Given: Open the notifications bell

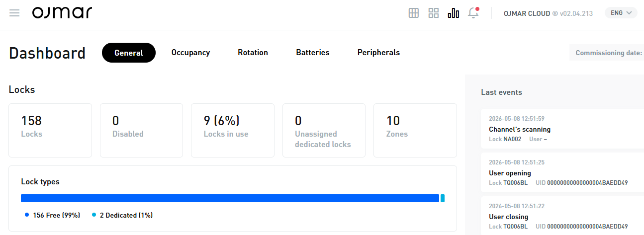Looking at the screenshot, I should point(473,13).
